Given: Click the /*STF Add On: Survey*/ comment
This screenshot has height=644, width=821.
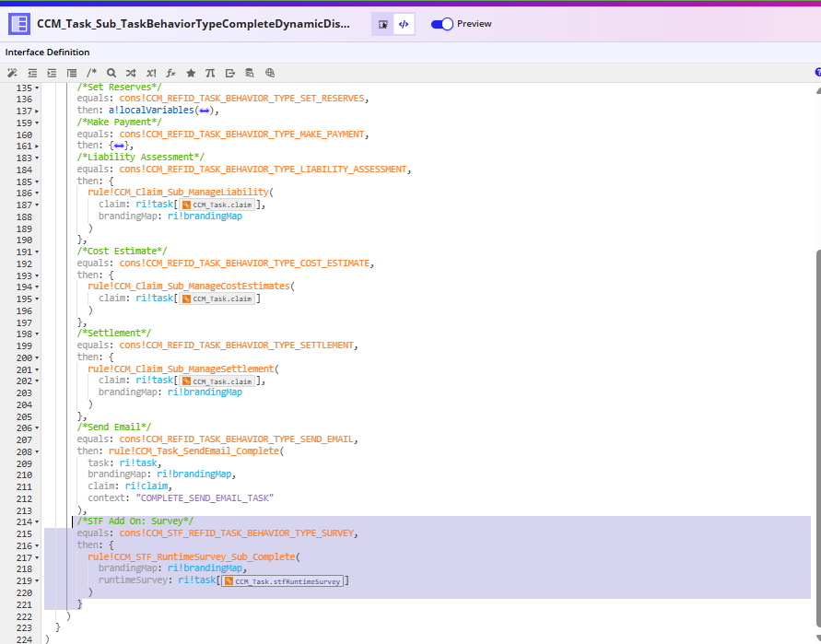Looking at the screenshot, I should click(135, 521).
